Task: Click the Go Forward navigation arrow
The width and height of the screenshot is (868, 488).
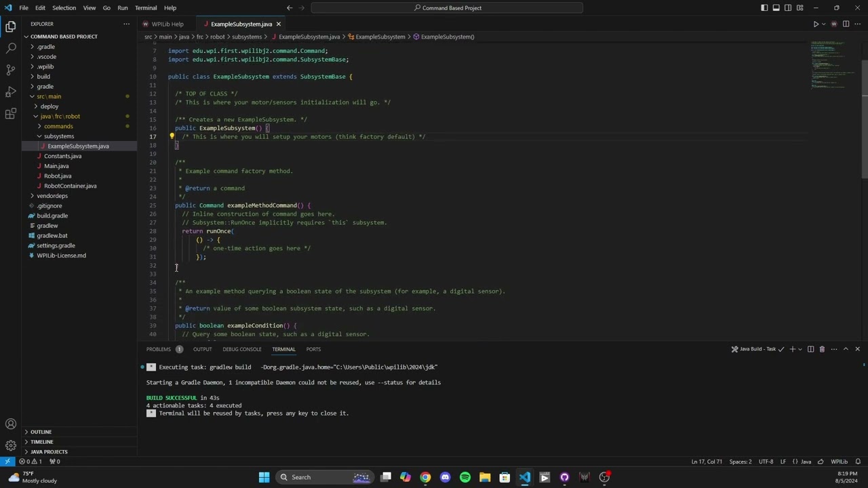Action: tap(303, 7)
